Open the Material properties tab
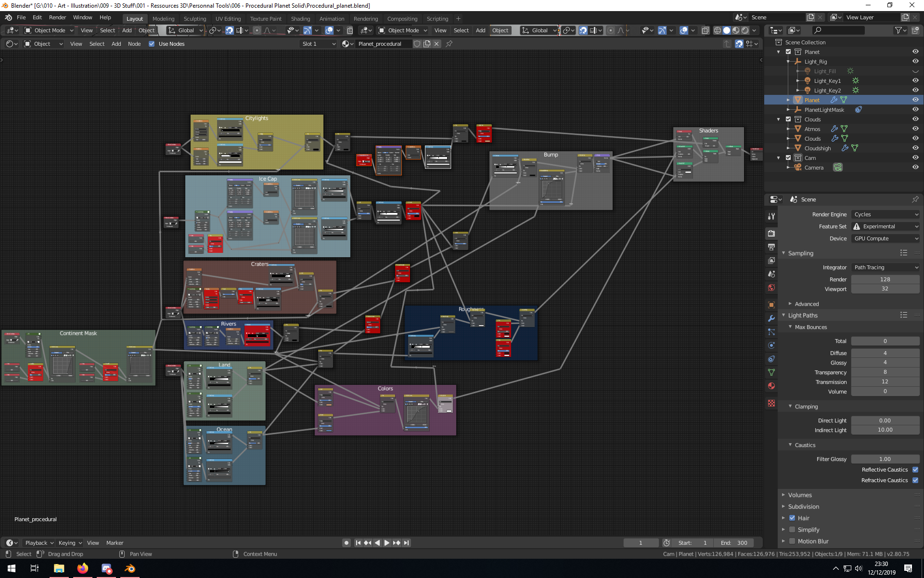 click(x=771, y=386)
